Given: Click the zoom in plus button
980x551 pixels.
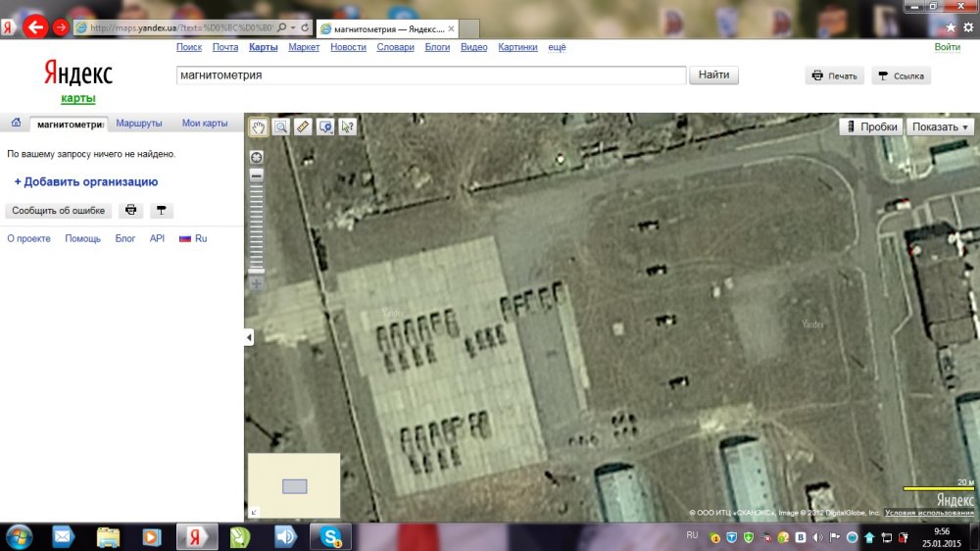Looking at the screenshot, I should (257, 283).
